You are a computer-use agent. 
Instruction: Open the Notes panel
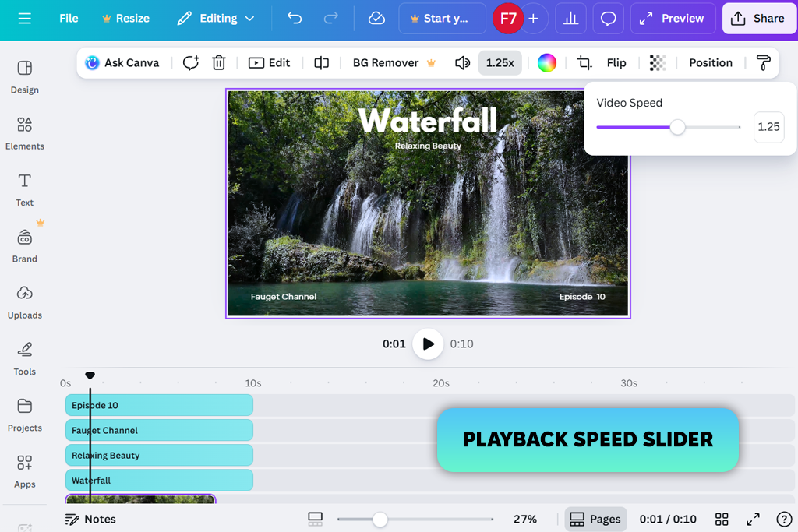[x=90, y=520]
